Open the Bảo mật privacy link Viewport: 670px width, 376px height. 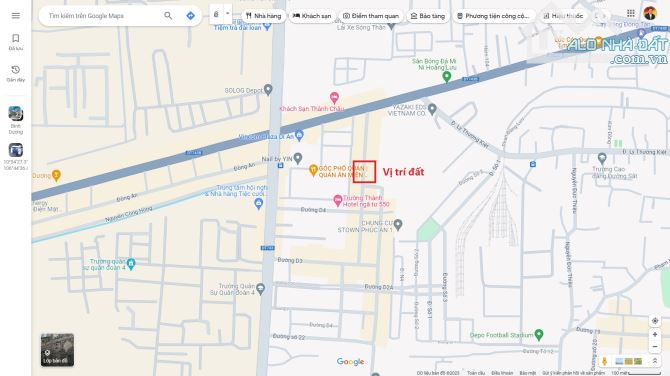(528, 373)
